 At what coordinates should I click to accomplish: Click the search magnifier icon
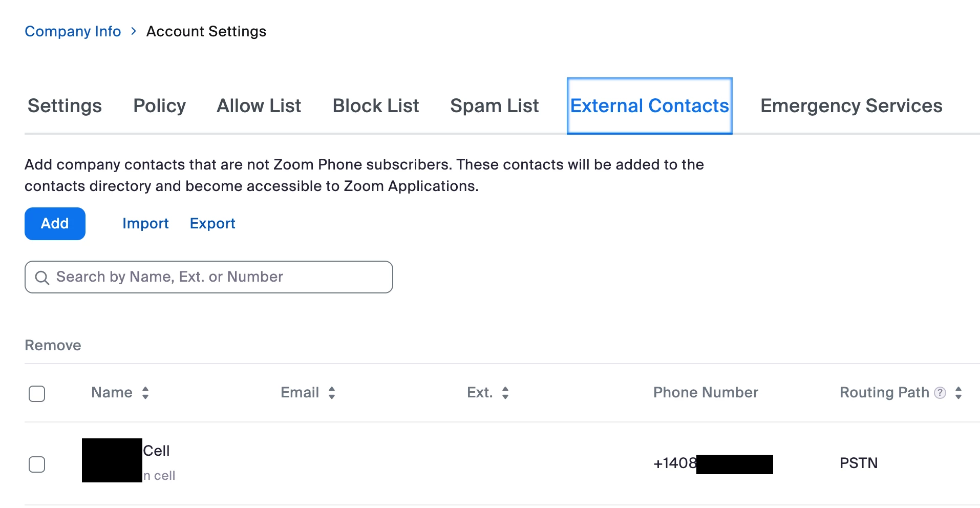coord(42,278)
